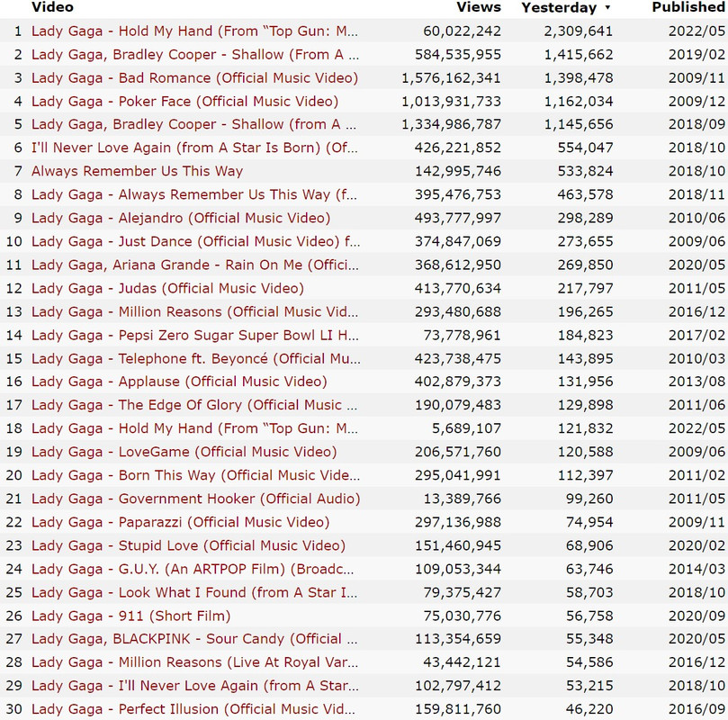Open Bad Romance (Official Music Video) link
This screenshot has height=720, width=728.
click(194, 77)
